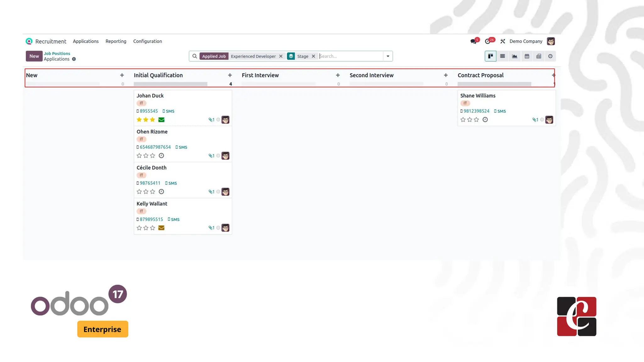The height and width of the screenshot is (362, 644).
Task: Add quick record in Initial Qualification column
Action: click(x=230, y=75)
